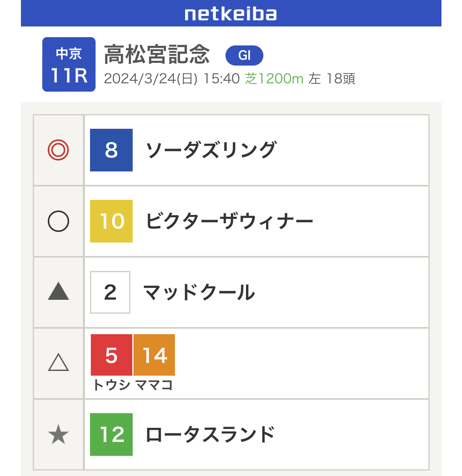Click the white number 2 badge
This screenshot has height=476, width=462.
(x=110, y=292)
